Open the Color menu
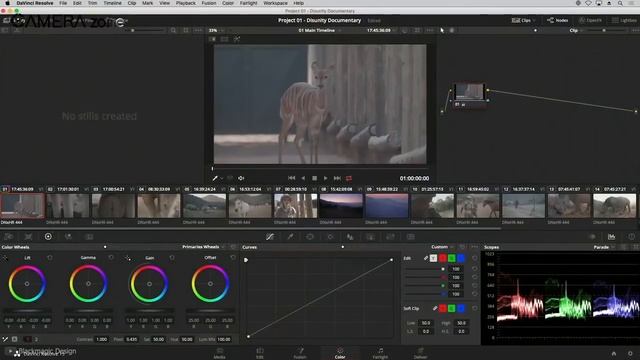The width and height of the screenshot is (640, 360). (228, 3)
